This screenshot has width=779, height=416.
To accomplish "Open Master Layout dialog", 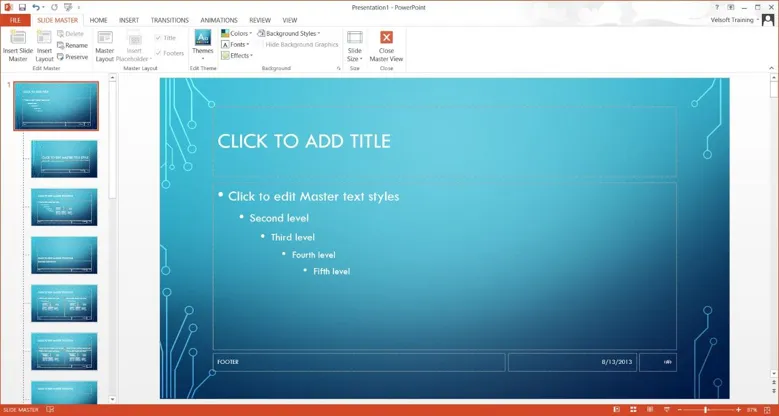I will coord(105,46).
